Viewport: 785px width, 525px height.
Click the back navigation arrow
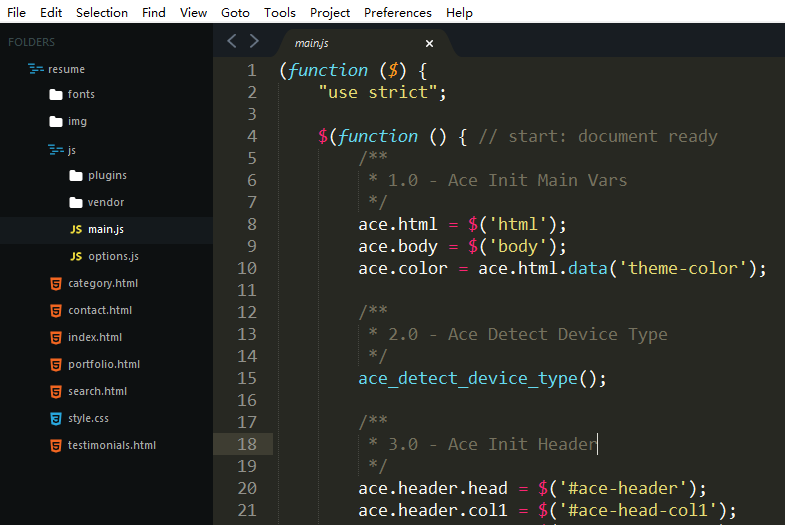click(x=232, y=41)
